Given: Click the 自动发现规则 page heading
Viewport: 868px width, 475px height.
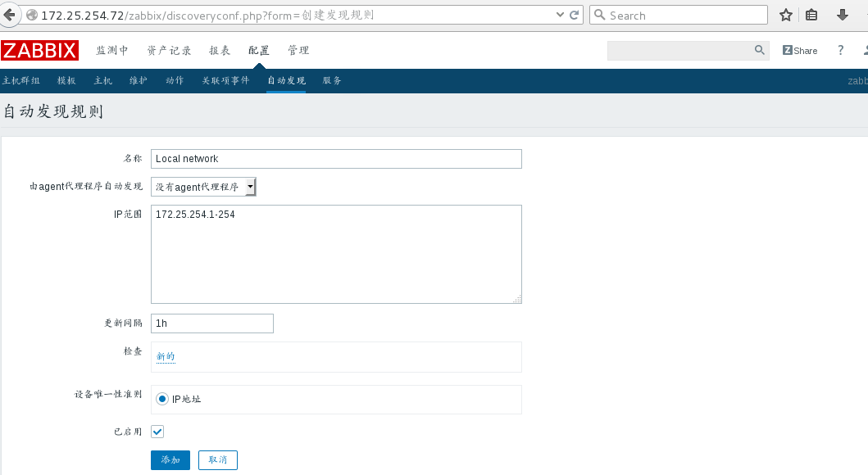Looking at the screenshot, I should [53, 111].
